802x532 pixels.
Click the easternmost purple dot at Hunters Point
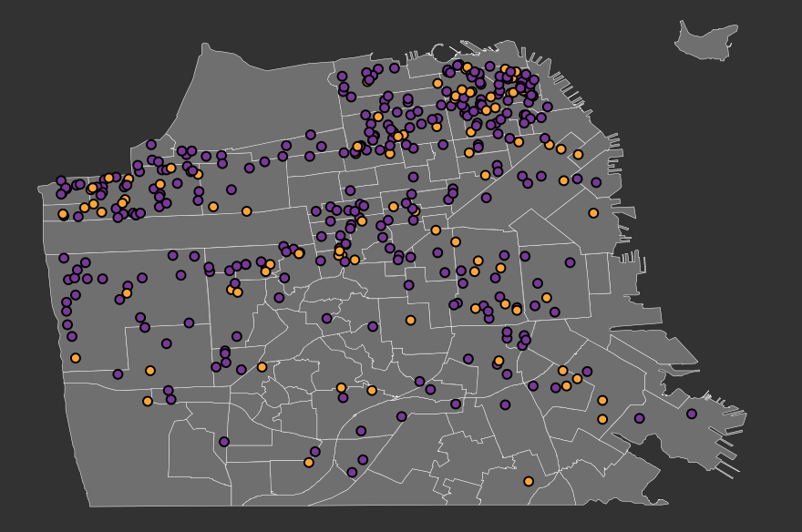pyautogui.click(x=692, y=414)
